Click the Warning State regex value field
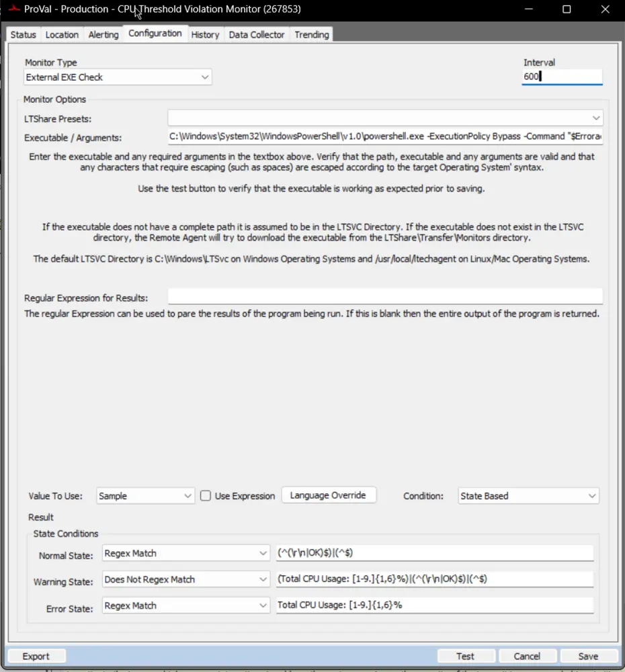Viewport: 625px width, 672px height. click(x=435, y=579)
